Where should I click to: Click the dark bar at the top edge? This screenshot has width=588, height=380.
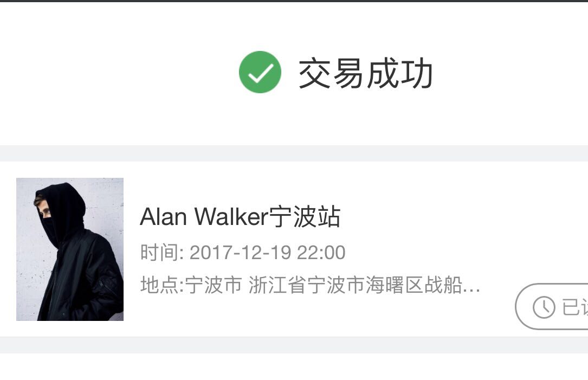click(x=294, y=1)
